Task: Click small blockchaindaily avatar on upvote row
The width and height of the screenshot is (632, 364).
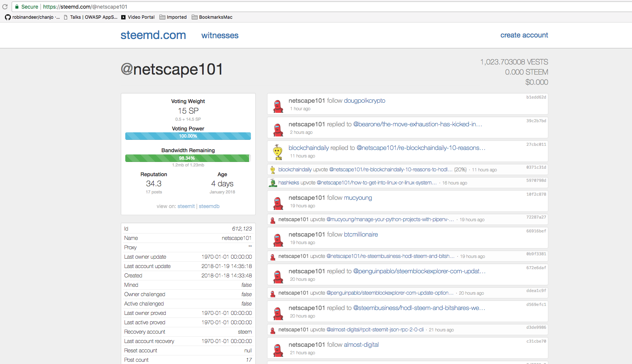Action: pyautogui.click(x=273, y=170)
